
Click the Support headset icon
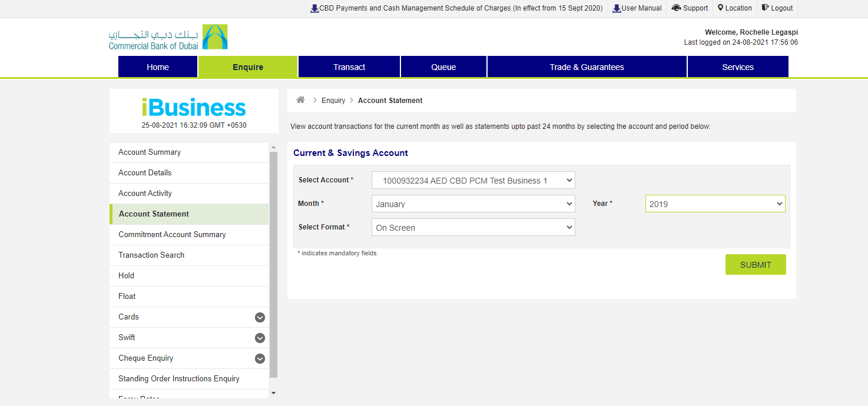(676, 8)
